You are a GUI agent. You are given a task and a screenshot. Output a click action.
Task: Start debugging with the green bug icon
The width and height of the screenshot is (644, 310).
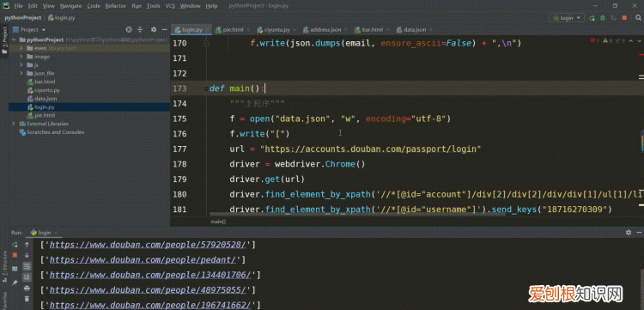(x=603, y=18)
